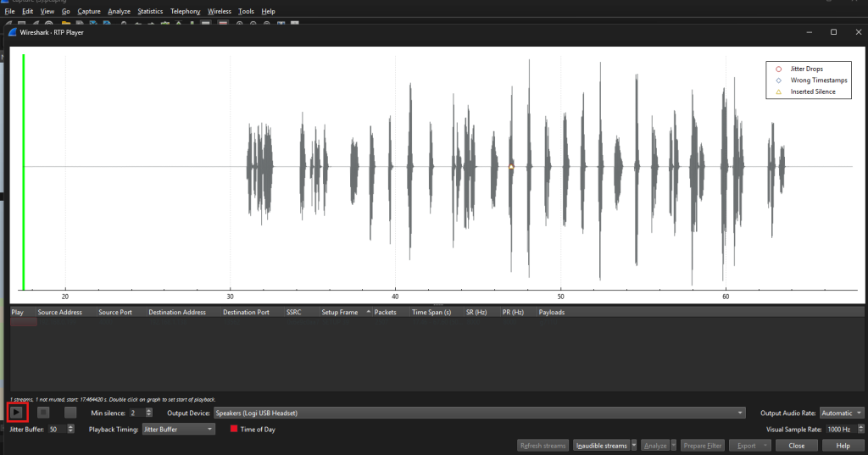Open the Capture menu

pos(89,11)
